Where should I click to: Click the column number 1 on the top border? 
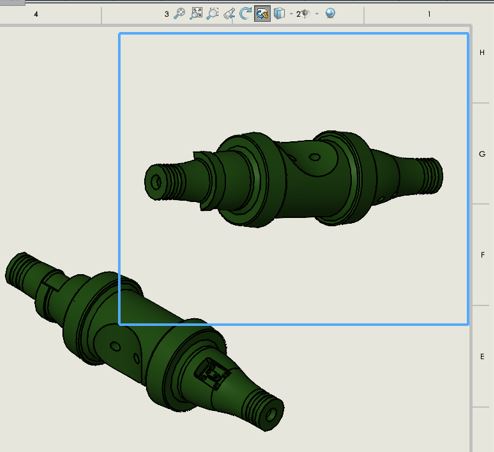(429, 14)
